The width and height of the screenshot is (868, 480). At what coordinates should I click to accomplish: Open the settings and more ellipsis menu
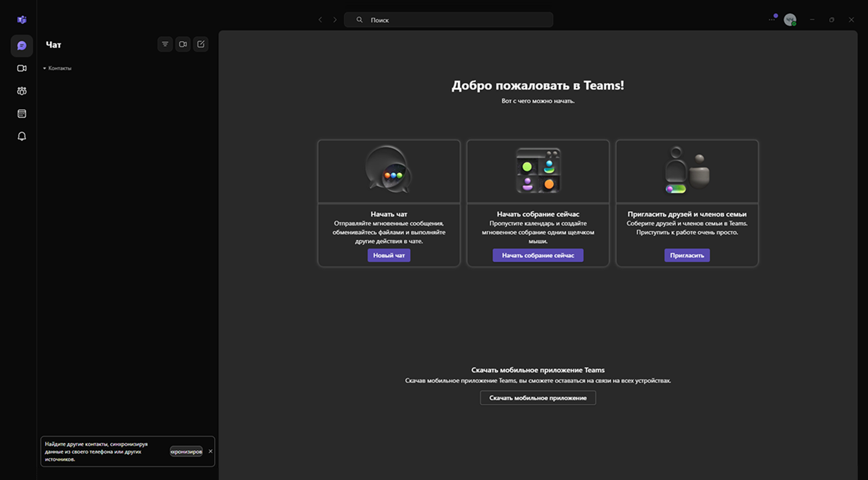[772, 19]
